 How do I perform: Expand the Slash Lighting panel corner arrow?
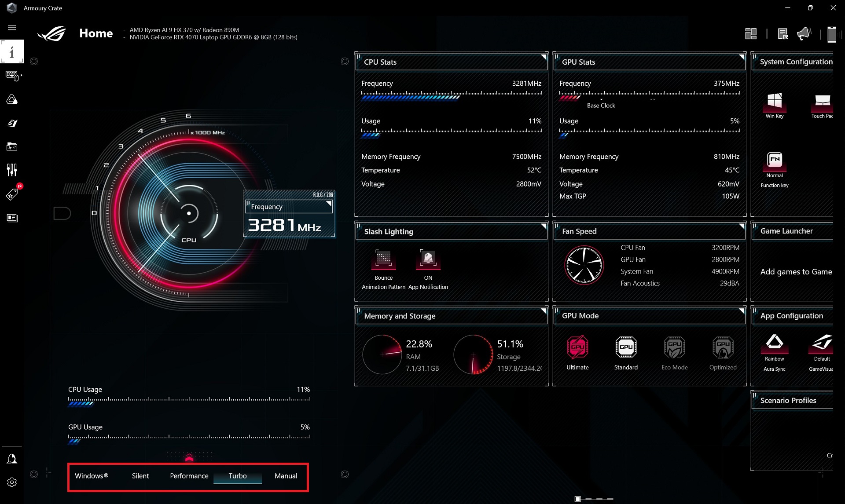click(544, 226)
